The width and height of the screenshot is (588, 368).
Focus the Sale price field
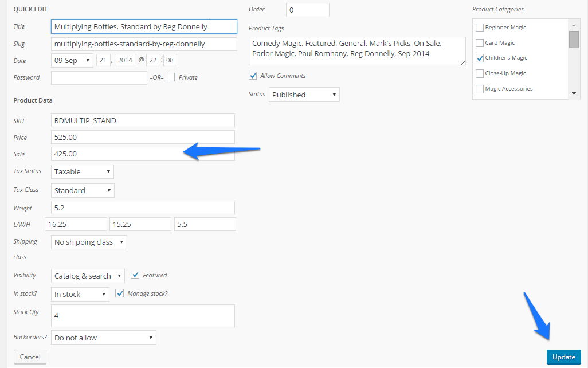tap(143, 154)
